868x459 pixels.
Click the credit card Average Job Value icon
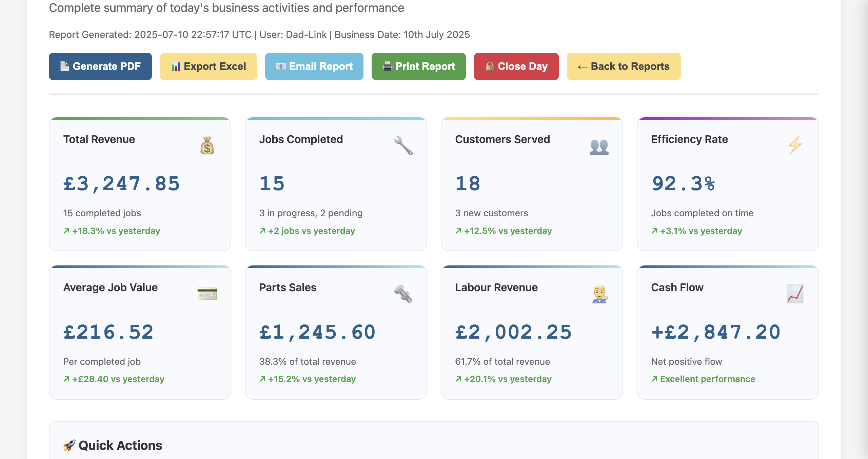pyautogui.click(x=207, y=294)
